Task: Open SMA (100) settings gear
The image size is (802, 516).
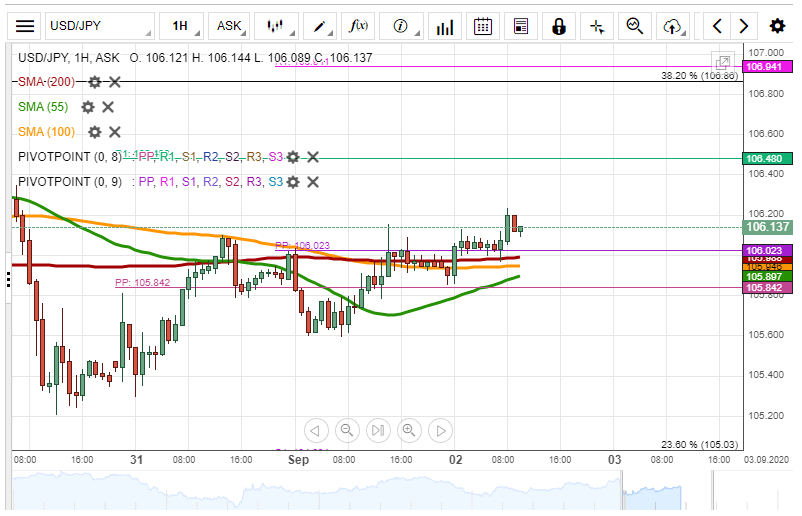Action: (x=95, y=132)
